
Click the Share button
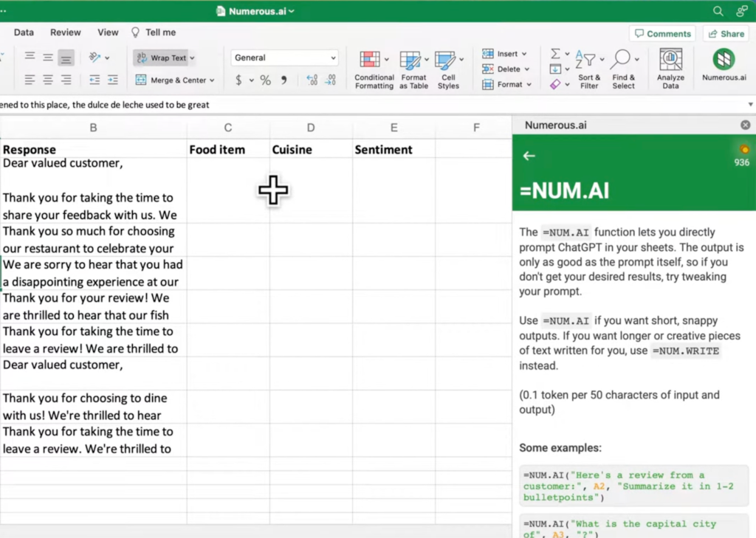726,34
